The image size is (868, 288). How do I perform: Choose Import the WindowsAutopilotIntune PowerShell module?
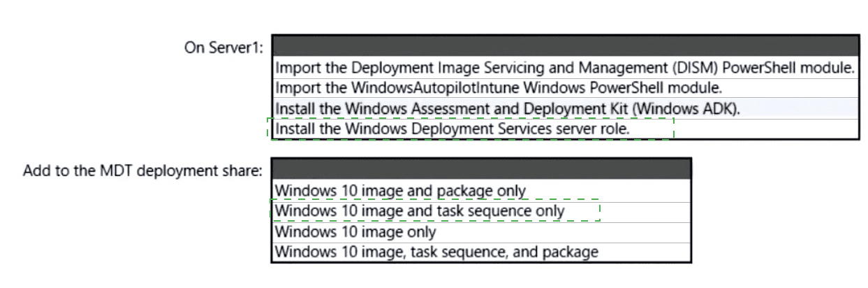[x=499, y=89]
